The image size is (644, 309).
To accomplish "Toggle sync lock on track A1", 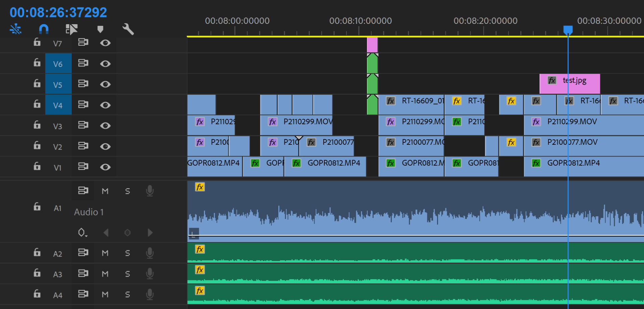I will point(83,191).
